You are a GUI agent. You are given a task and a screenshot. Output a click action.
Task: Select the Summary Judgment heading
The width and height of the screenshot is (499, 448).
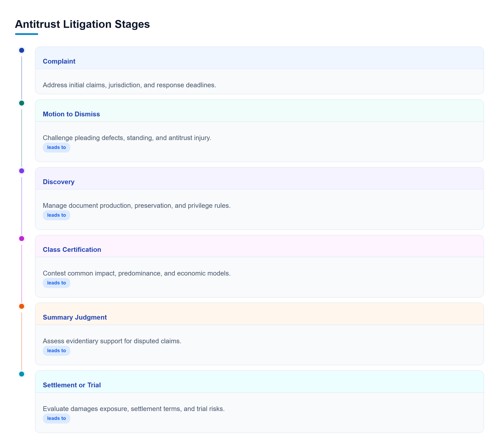[75, 317]
